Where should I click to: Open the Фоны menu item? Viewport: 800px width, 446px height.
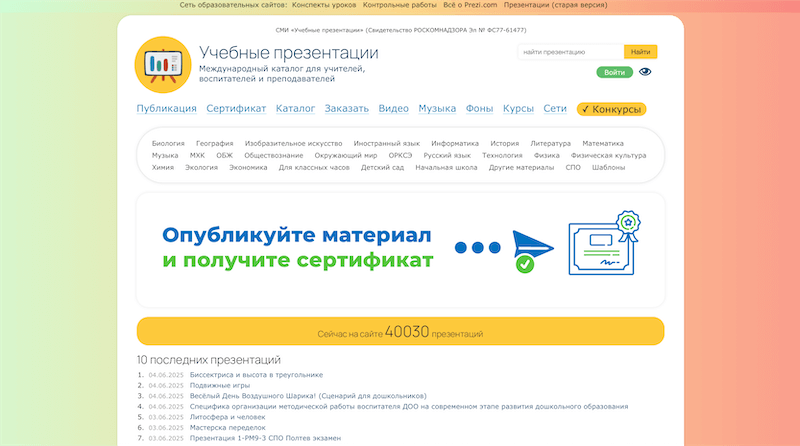point(479,108)
